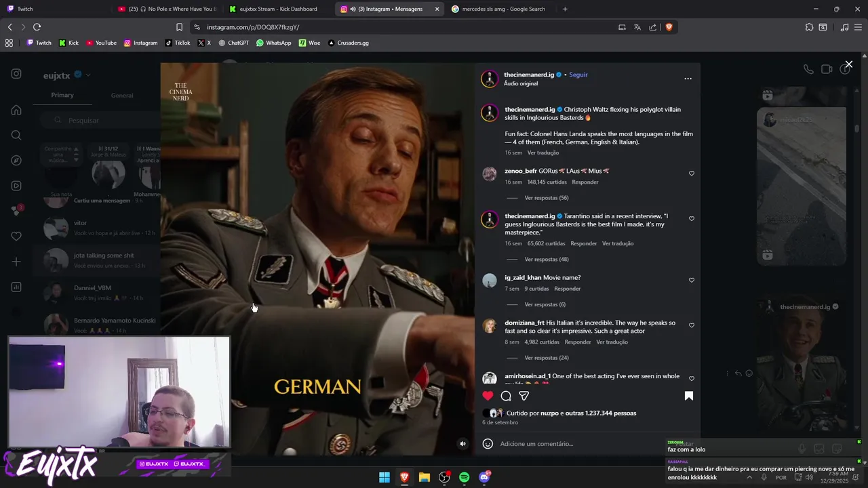Expand 'Ver respostas (24)' replies
Viewport: 868px width, 488px height.
[546, 358]
